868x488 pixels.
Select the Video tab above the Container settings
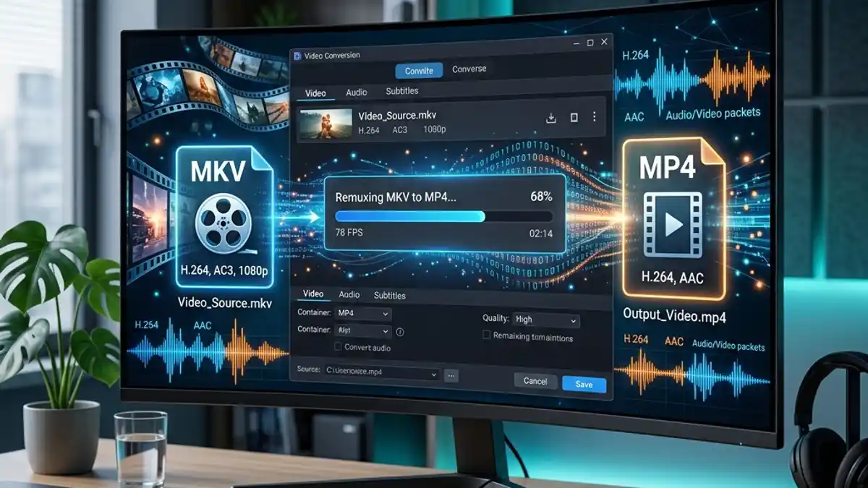(x=313, y=294)
